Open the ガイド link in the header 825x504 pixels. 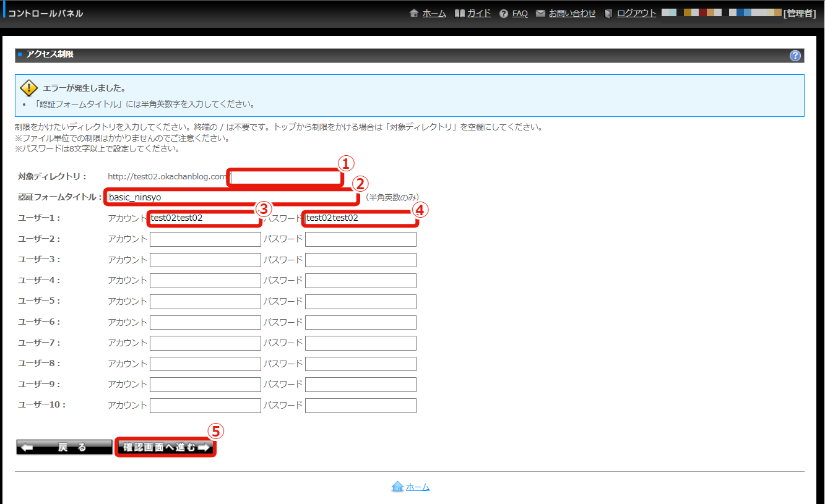[479, 14]
